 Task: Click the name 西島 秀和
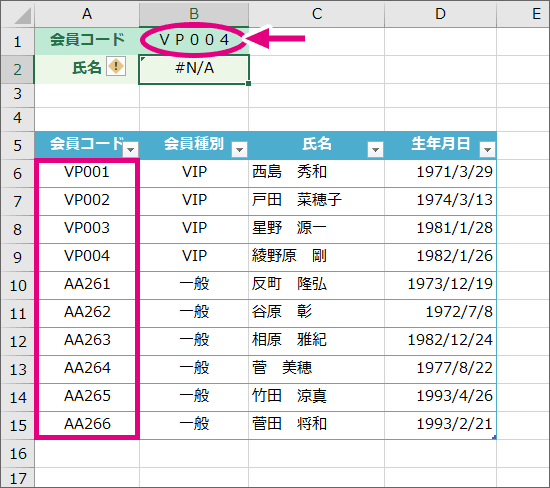coord(289,172)
